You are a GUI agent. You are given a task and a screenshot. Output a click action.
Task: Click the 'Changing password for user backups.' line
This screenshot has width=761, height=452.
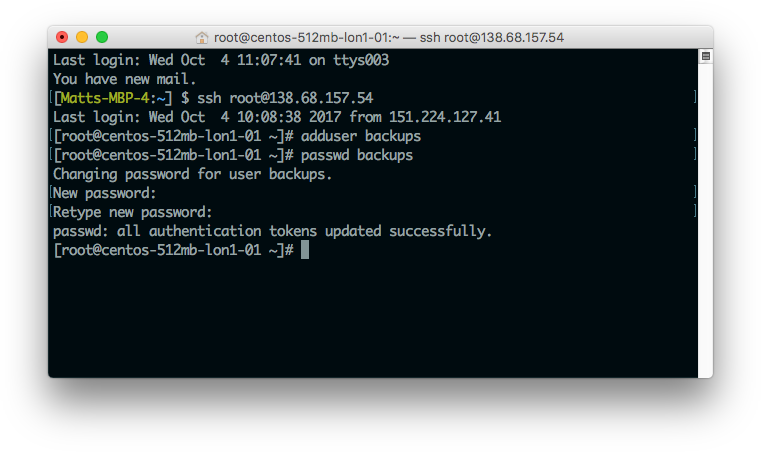pyautogui.click(x=192, y=174)
